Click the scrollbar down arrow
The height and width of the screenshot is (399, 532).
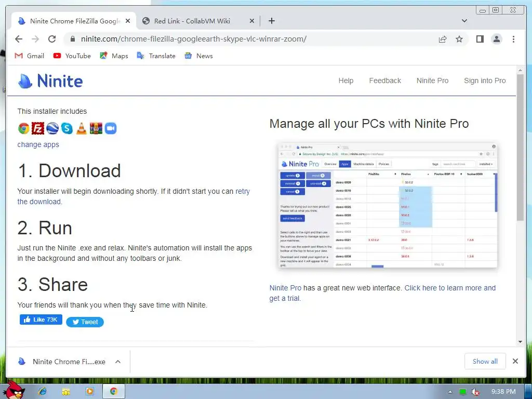coord(520,342)
